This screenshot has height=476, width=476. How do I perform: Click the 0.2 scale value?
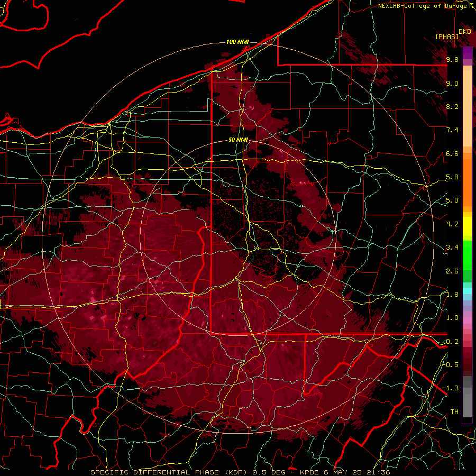pos(452,342)
